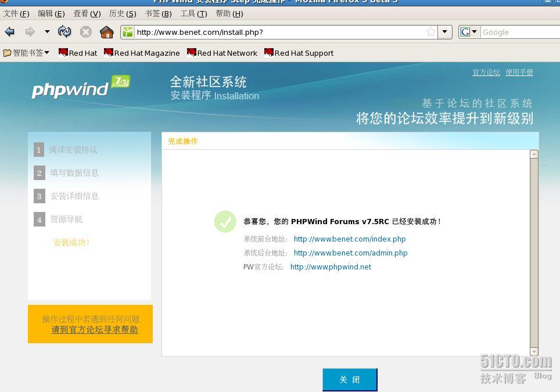
Task: Open the Google search engine selector
Action: tap(469, 32)
